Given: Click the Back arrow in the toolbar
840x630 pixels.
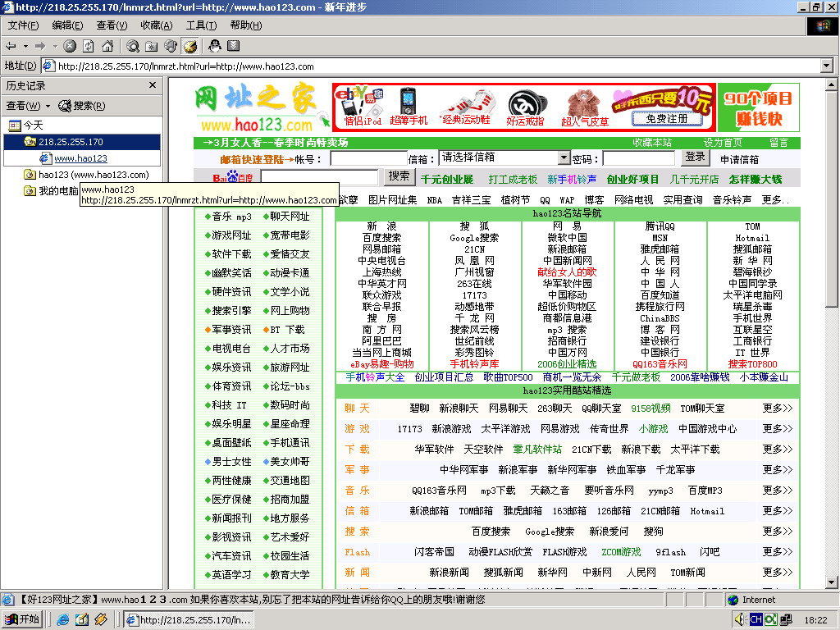Looking at the screenshot, I should 11,46.
